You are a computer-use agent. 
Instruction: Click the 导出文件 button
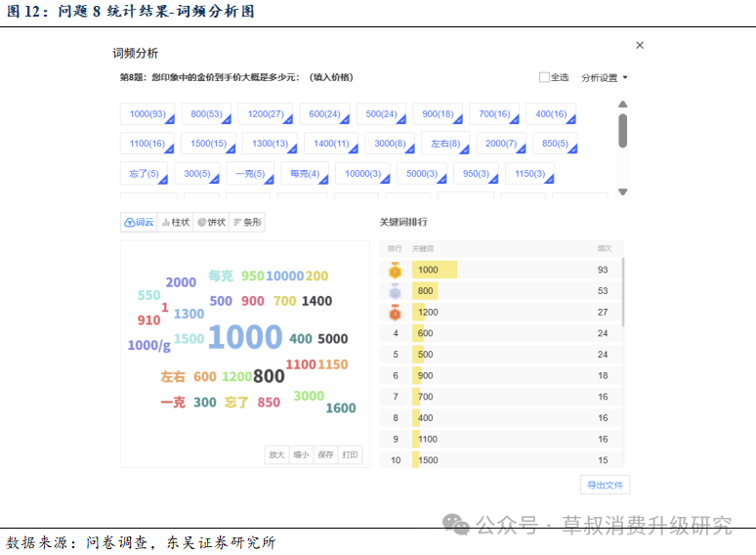[605, 485]
